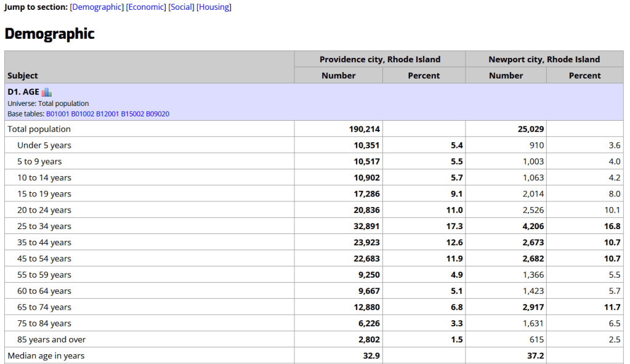Open base table B09020
This screenshot has width=630, height=364.
click(158, 114)
